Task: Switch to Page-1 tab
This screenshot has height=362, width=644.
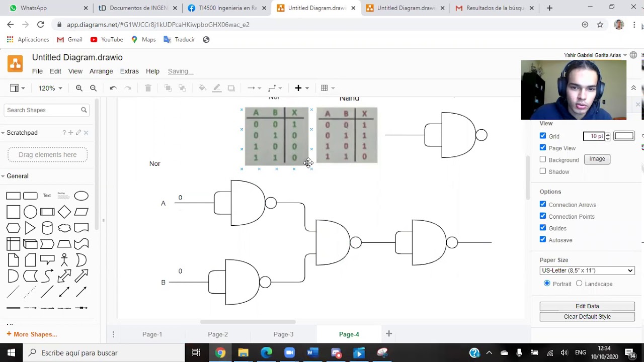Action: tap(152, 334)
